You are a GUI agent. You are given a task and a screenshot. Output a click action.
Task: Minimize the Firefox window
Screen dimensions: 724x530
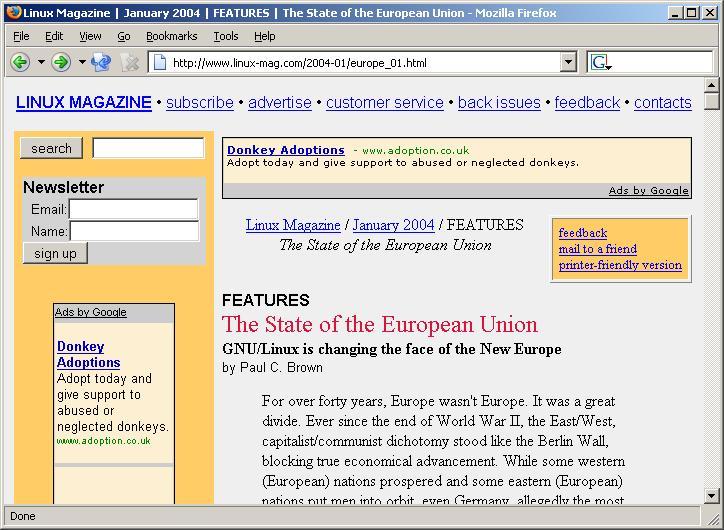[676, 12]
